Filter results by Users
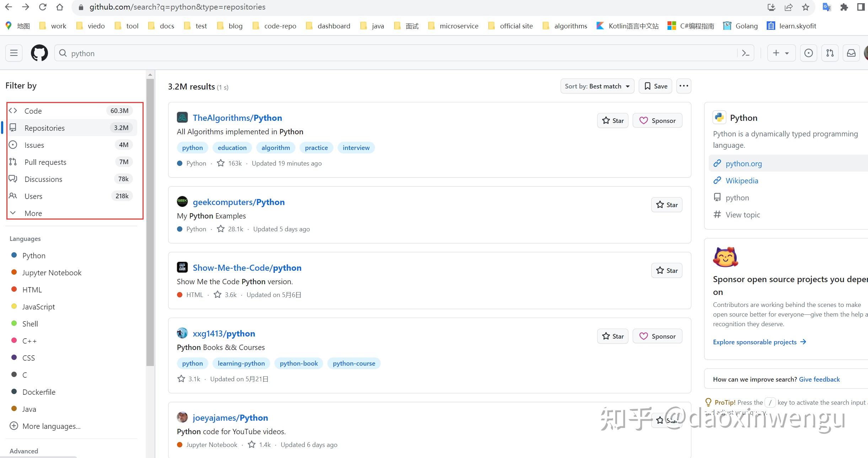Screen dimensions: 868x458 pyautogui.click(x=72, y=196)
